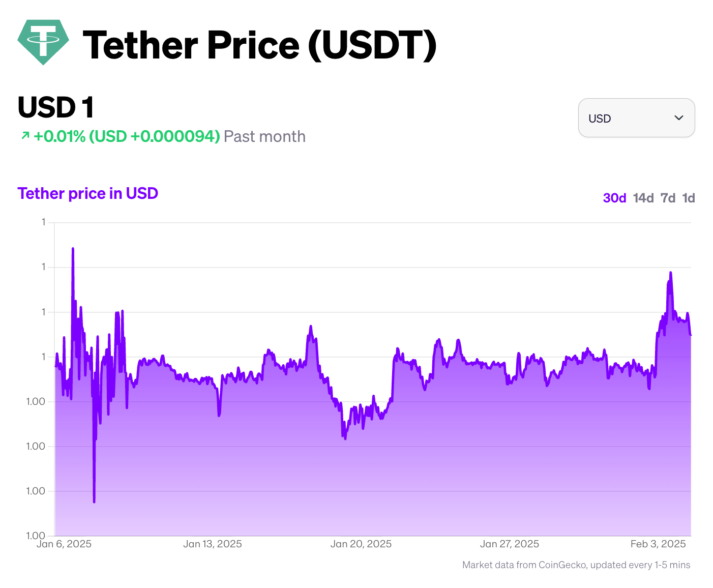Select the 7d time range

[668, 198]
